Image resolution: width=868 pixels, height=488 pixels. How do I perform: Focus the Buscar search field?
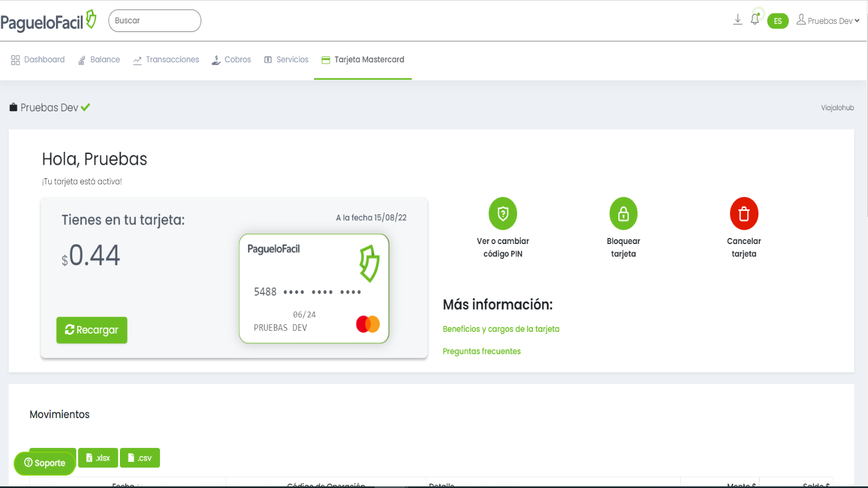tap(155, 21)
